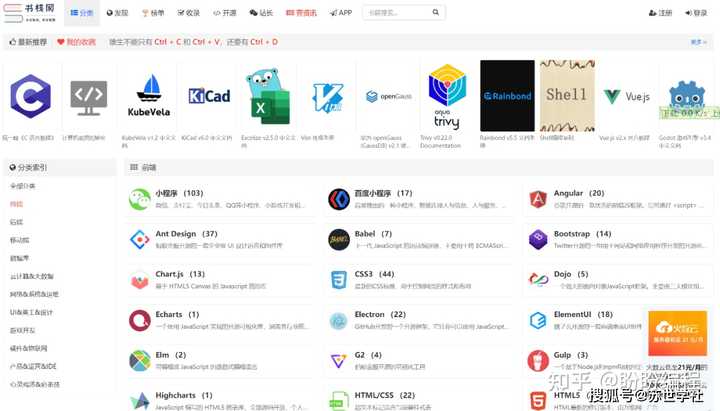Select 前端 in category sidebar
This screenshot has height=411, width=720.
point(17,204)
